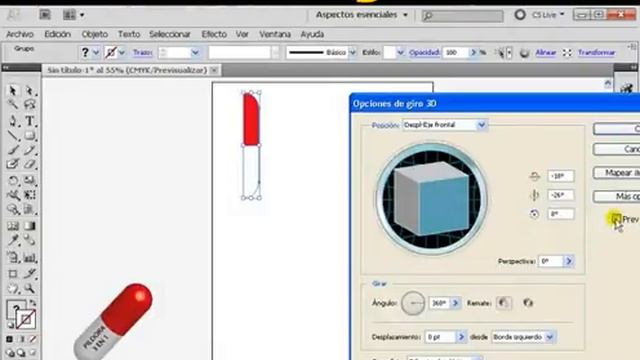Select the Perspective Grid tool
Screen dimensions: 640x360
point(29,209)
